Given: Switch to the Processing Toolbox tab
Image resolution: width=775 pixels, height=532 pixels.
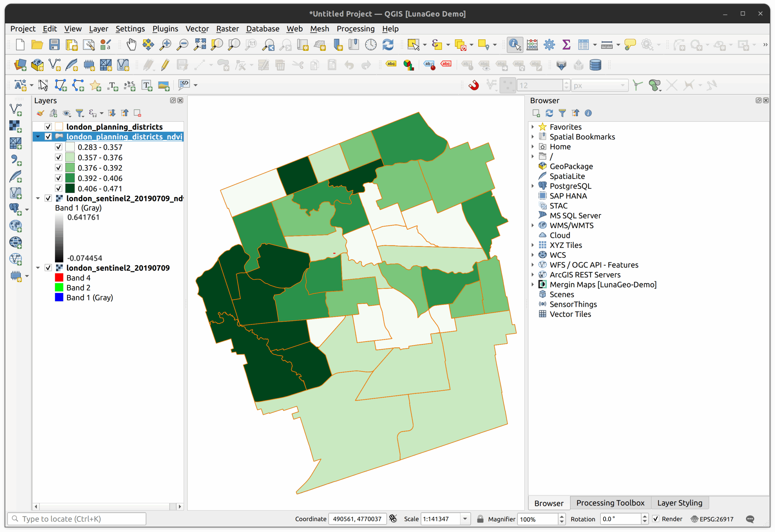Looking at the screenshot, I should (610, 503).
